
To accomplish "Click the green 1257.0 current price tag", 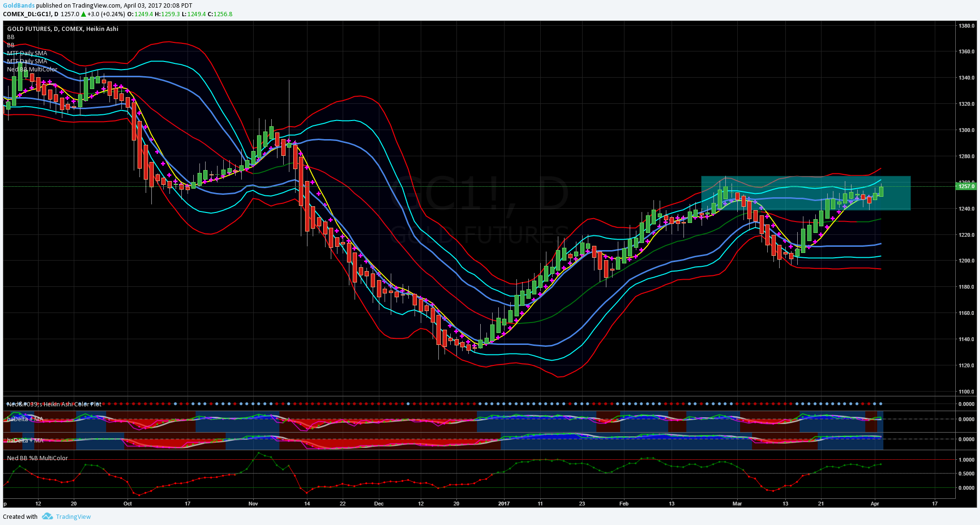I will [x=966, y=186].
